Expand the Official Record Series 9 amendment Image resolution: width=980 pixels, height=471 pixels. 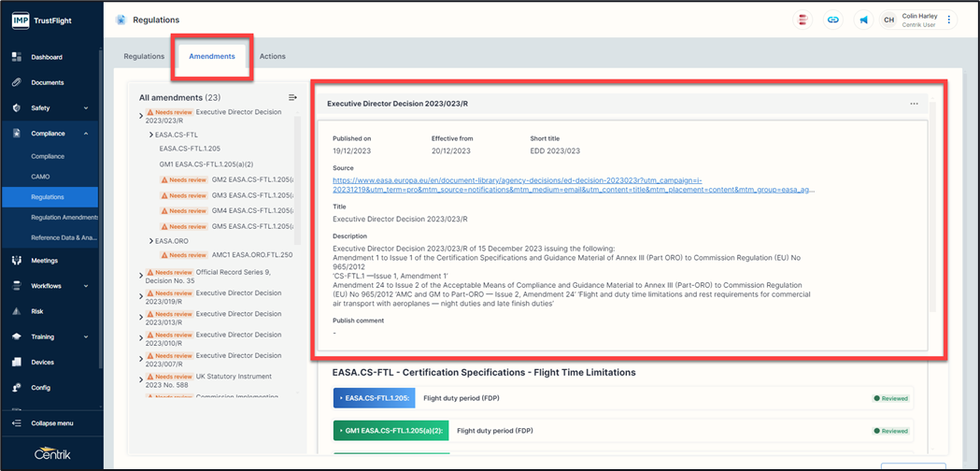tap(141, 276)
